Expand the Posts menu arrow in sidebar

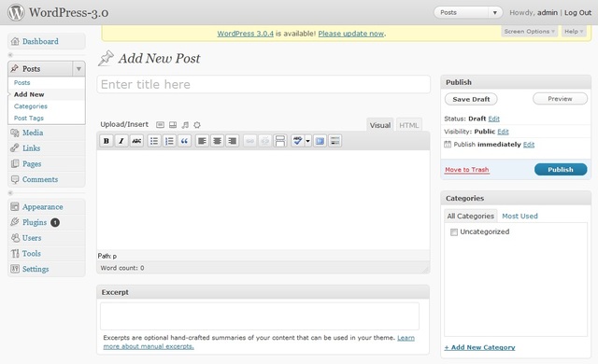coord(78,69)
